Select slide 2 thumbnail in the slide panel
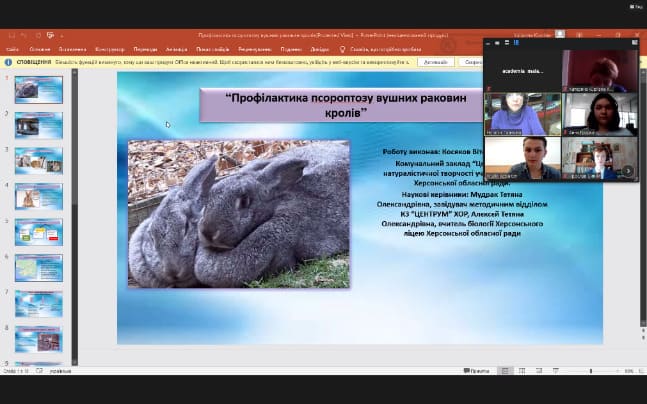Image resolution: width=647 pixels, height=404 pixels. (x=38, y=125)
